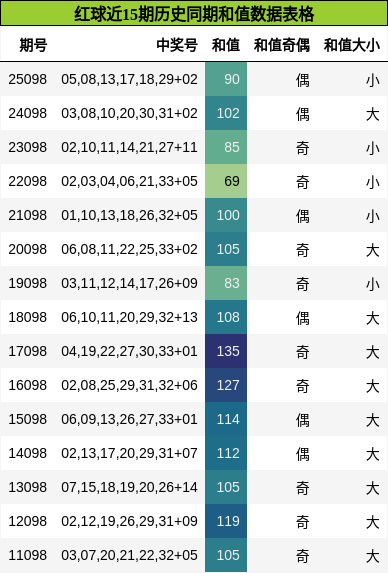Click 奇 parity cell in row 17098
This screenshot has width=388, height=573.
(x=303, y=352)
